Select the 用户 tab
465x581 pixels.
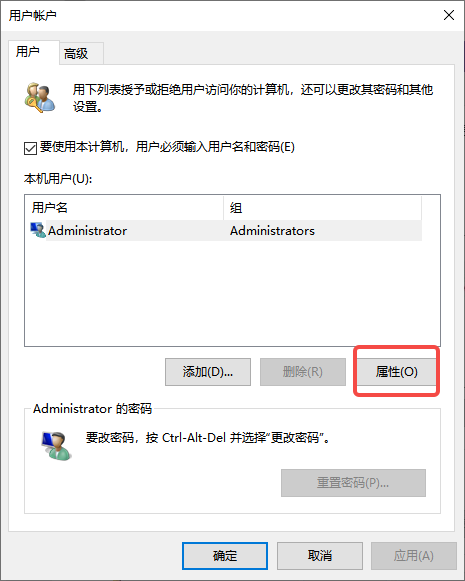tap(28, 52)
